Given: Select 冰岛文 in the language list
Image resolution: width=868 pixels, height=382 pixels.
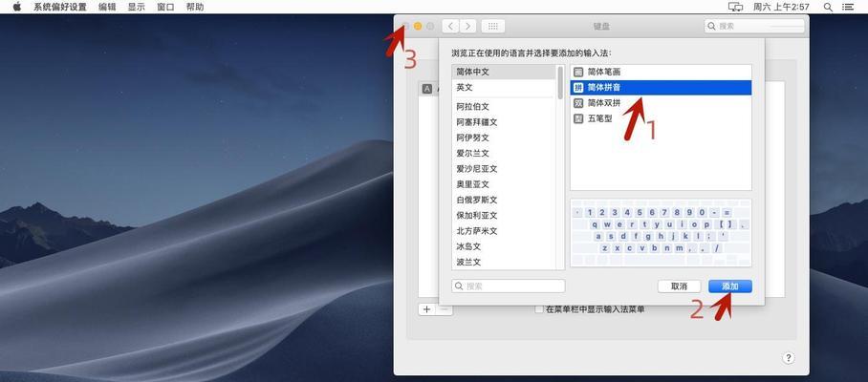Looking at the screenshot, I should click(x=503, y=246).
